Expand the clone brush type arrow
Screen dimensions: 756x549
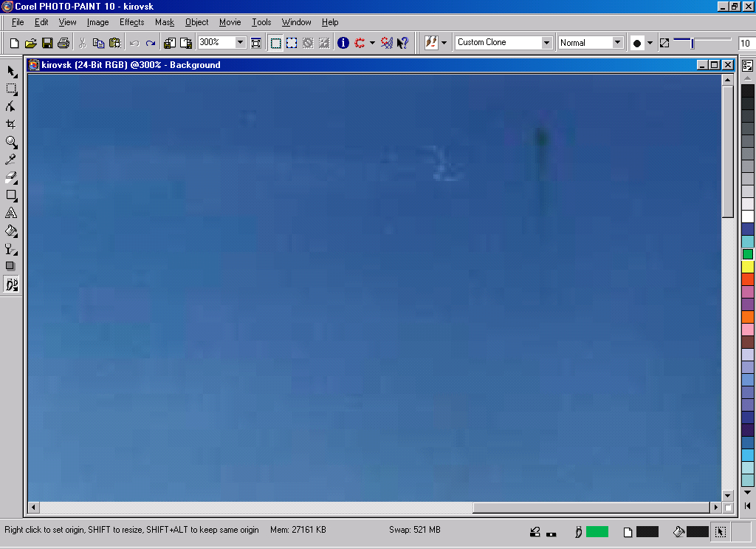pos(444,43)
